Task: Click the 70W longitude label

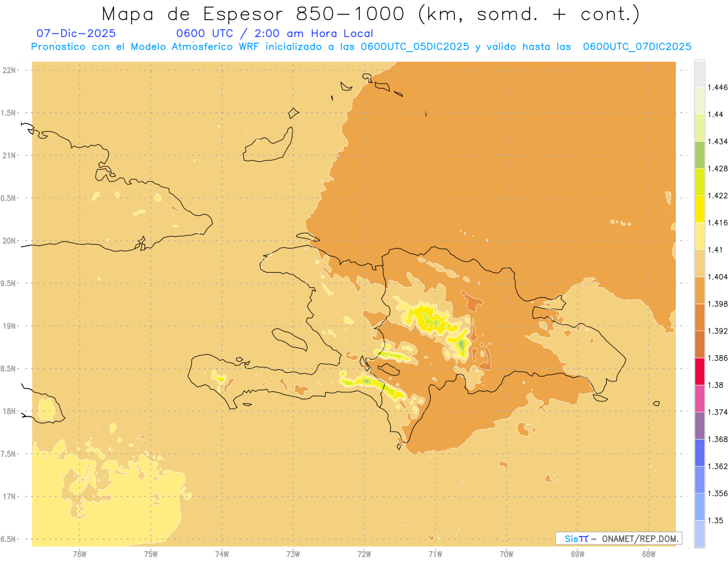Action: point(507,554)
